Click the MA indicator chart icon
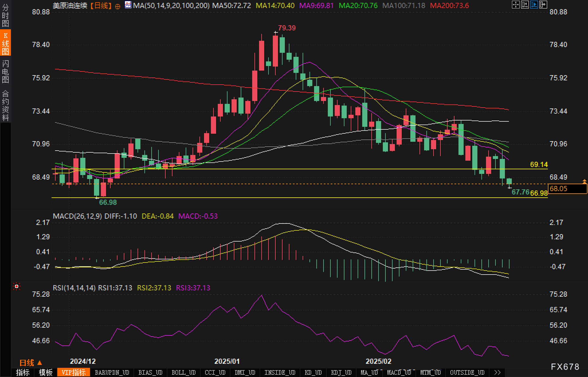The height and width of the screenshot is (377, 588). (128, 5)
